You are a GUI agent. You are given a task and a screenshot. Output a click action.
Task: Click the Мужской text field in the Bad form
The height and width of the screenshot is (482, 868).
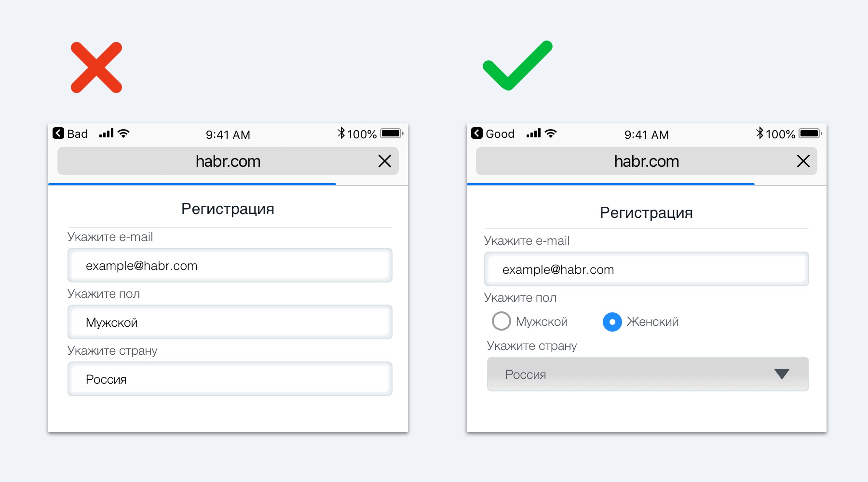pos(230,322)
